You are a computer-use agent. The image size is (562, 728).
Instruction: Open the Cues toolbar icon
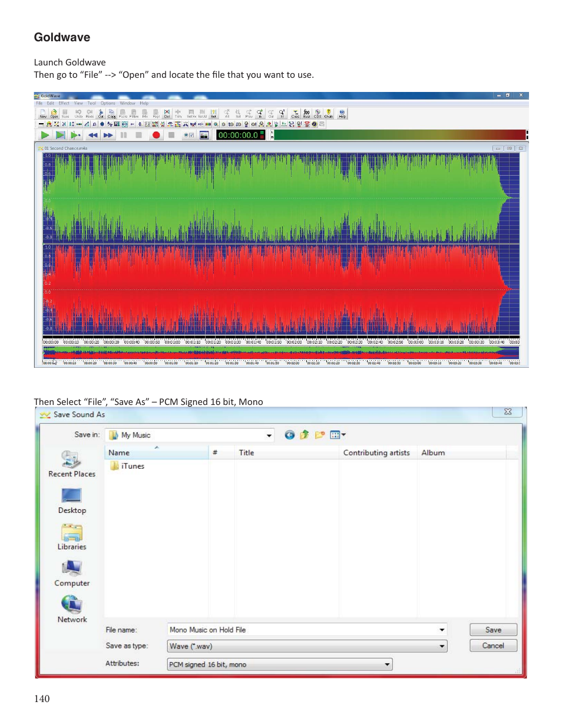click(295, 113)
